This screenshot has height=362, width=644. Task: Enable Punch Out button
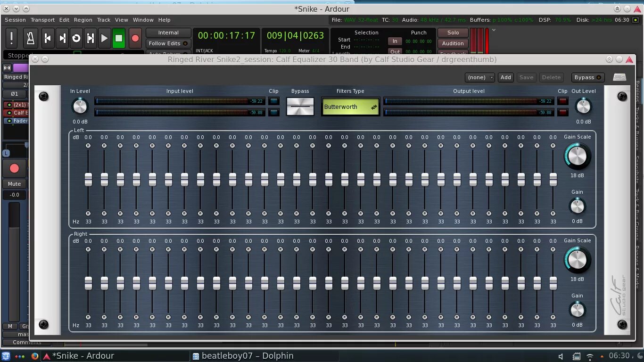395,52
